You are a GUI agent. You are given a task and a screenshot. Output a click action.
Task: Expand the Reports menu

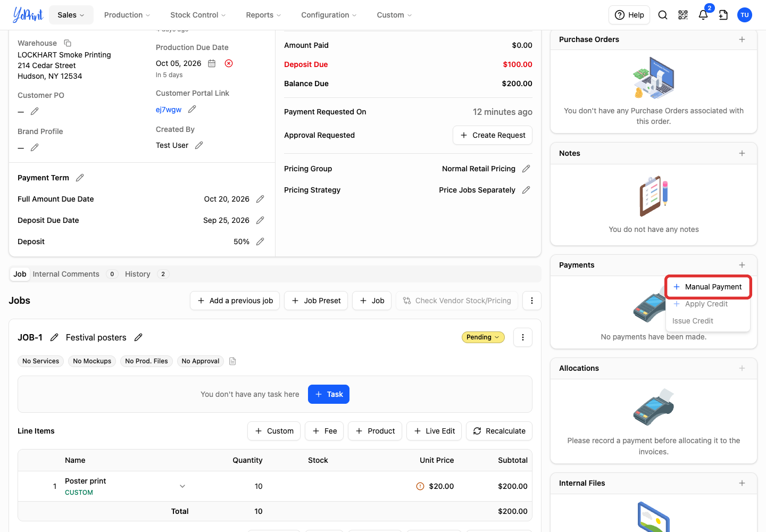pyautogui.click(x=263, y=15)
